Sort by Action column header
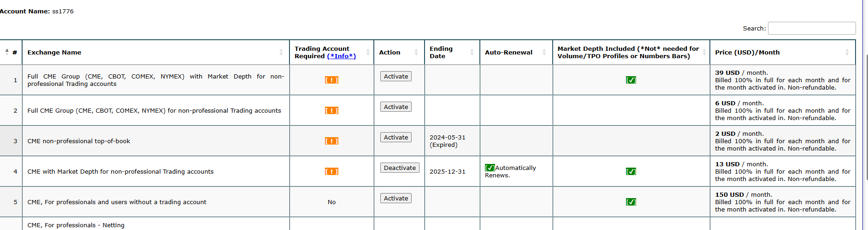This screenshot has height=230, width=868. click(399, 52)
